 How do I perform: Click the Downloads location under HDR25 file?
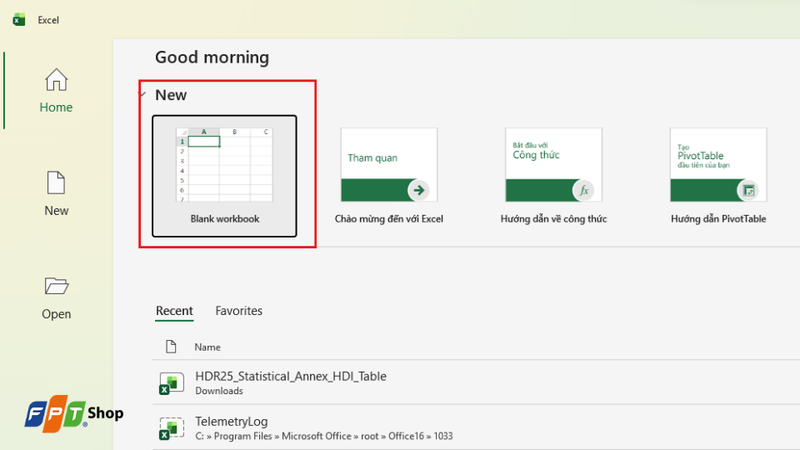click(x=219, y=391)
